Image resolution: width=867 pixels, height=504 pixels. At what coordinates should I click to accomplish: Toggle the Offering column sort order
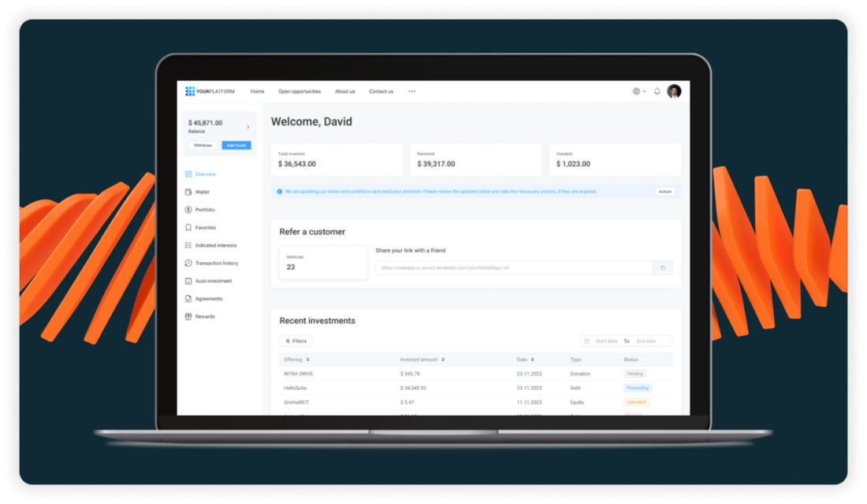306,359
